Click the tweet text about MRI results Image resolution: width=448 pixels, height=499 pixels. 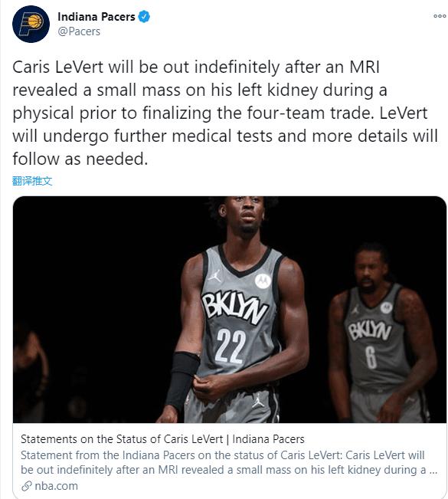(225, 113)
